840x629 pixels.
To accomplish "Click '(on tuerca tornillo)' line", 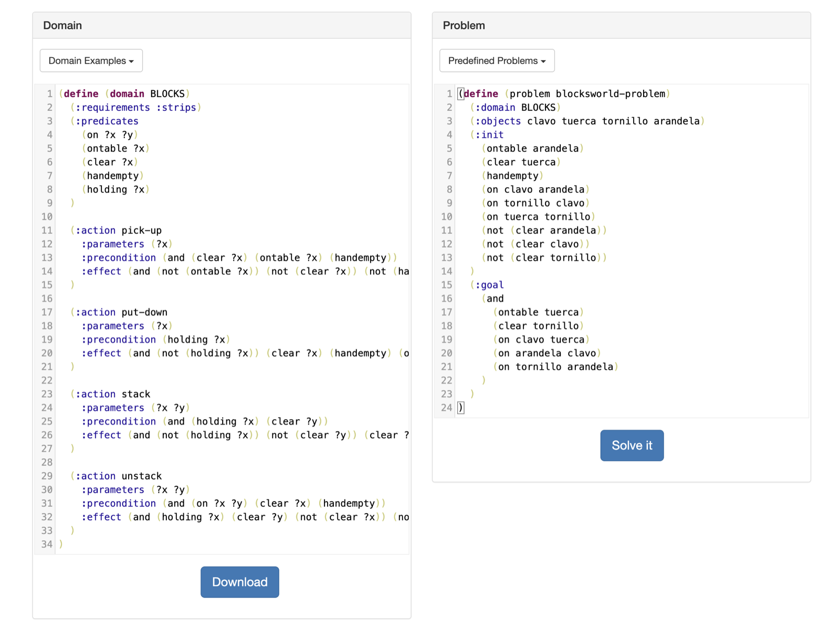I will [539, 217].
